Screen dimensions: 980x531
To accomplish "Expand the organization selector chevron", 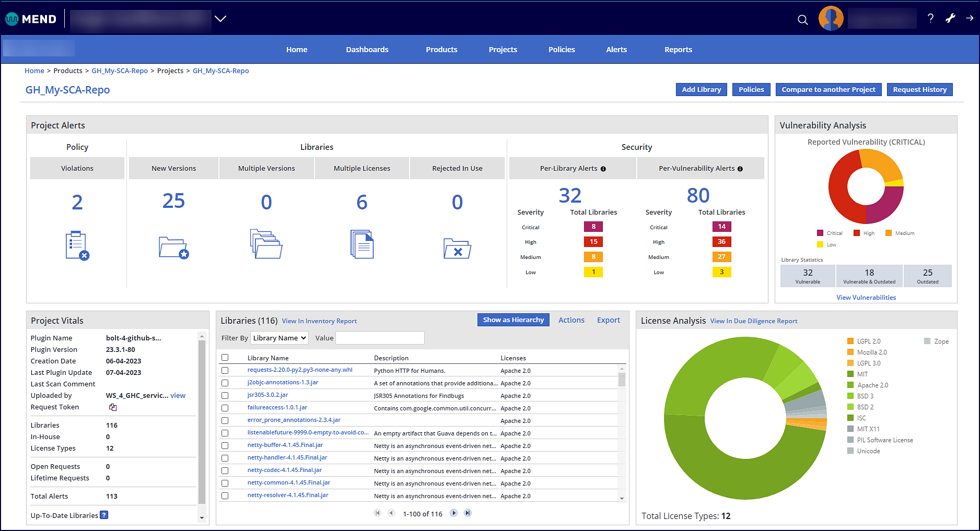I will point(220,19).
